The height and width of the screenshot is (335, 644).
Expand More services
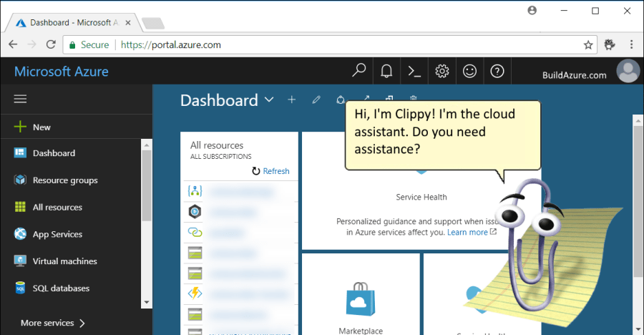pyautogui.click(x=53, y=323)
